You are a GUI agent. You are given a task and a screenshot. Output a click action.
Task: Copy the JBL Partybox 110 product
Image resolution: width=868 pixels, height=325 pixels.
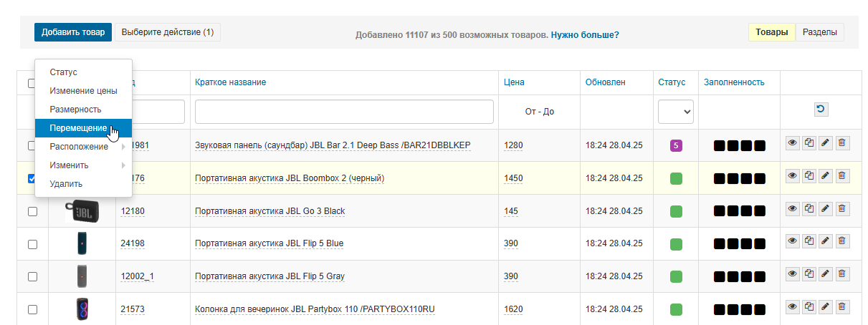coord(809,306)
